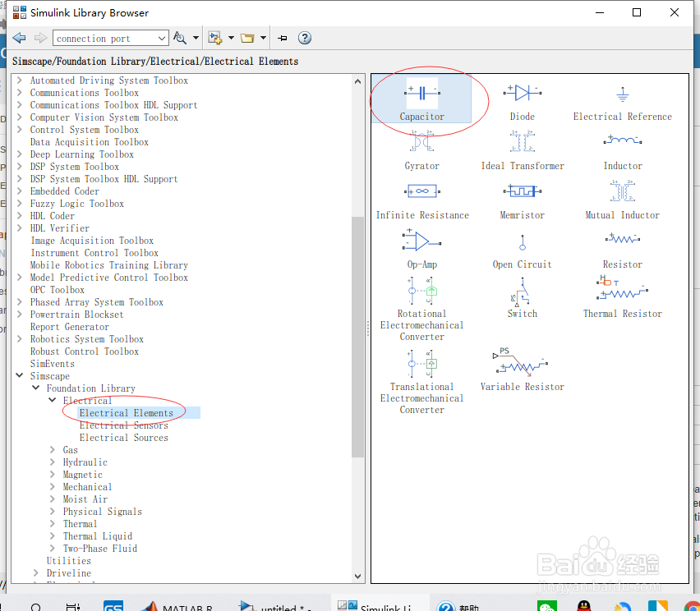700x611 pixels.
Task: Open the search term combo box dropdown
Action: click(x=162, y=39)
